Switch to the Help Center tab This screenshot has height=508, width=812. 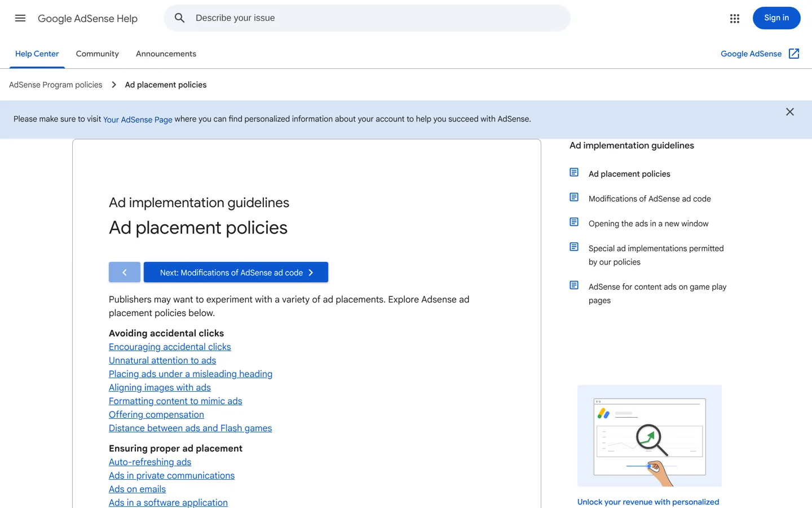point(37,54)
